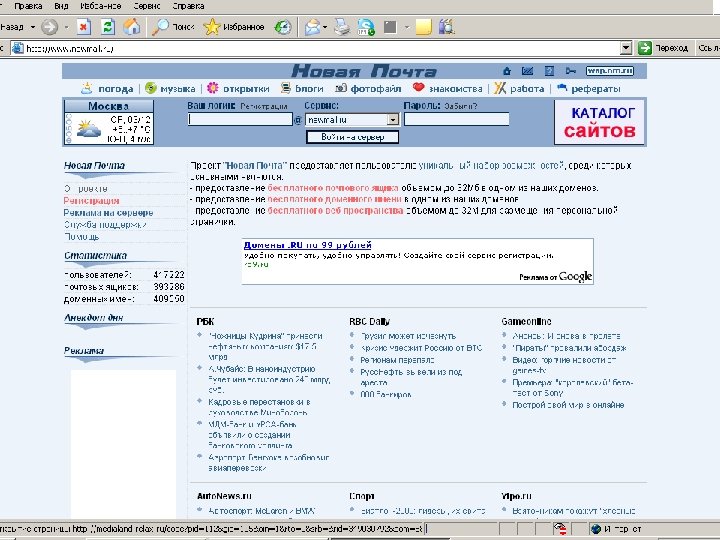The height and width of the screenshot is (540, 720).
Task: Open Favorites (Избранное) star button
Action: 234,27
